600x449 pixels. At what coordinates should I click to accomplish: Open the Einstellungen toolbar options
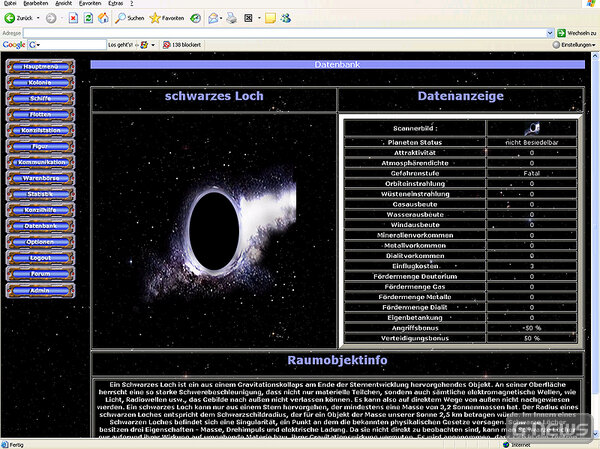point(574,45)
